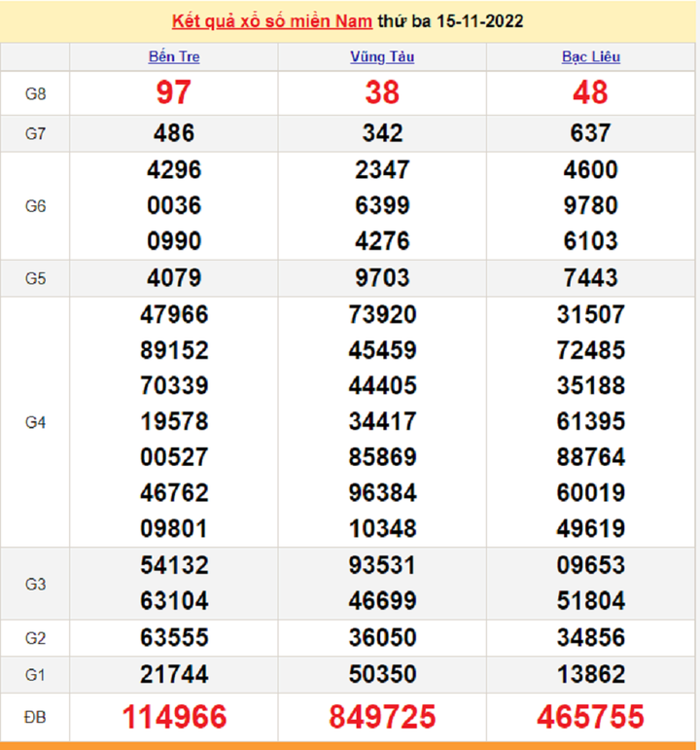Select Bến Tre special prize number 114966
The width and height of the screenshot is (700, 750).
(174, 718)
